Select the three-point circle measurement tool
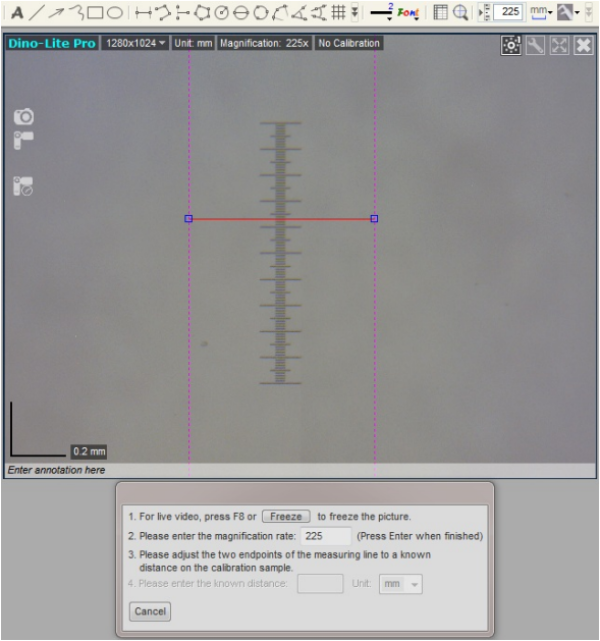 pos(260,13)
